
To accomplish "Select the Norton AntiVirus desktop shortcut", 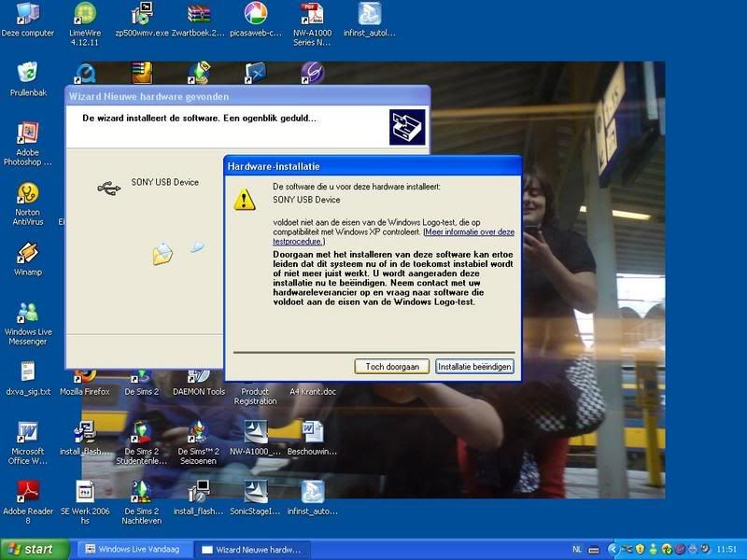I will point(28,203).
